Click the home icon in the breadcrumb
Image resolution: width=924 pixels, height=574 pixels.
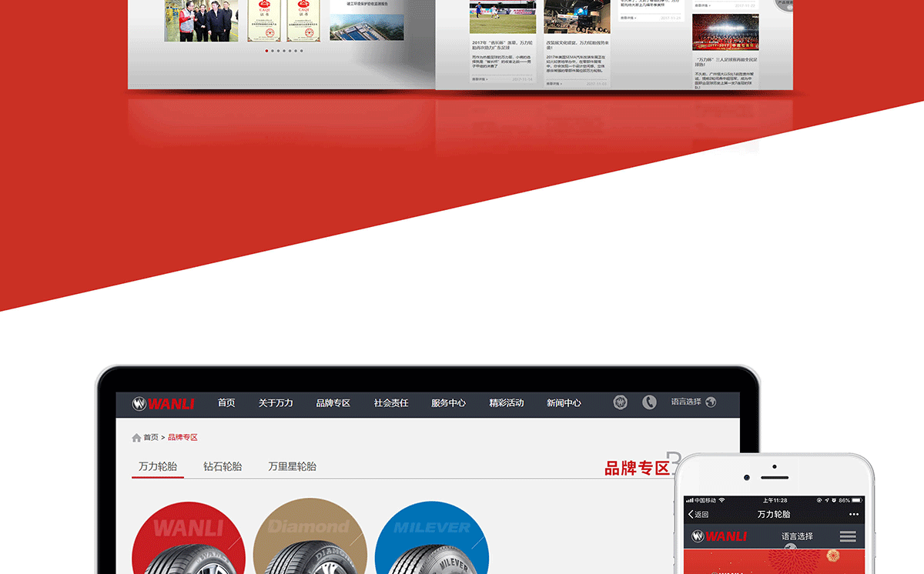click(136, 438)
